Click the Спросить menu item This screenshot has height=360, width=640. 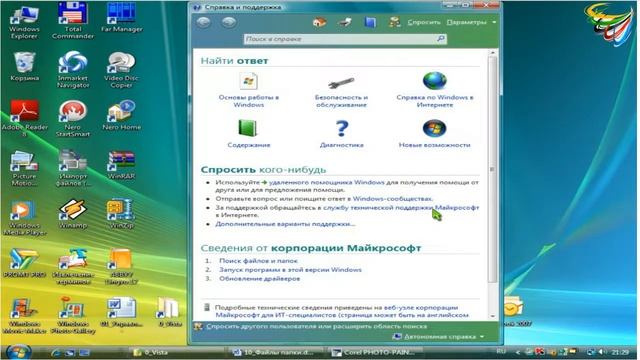click(x=424, y=22)
